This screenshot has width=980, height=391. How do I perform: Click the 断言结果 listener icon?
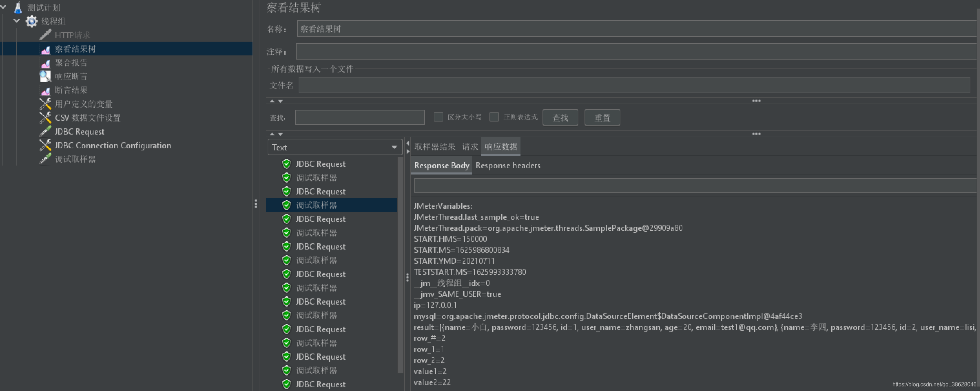coord(45,91)
